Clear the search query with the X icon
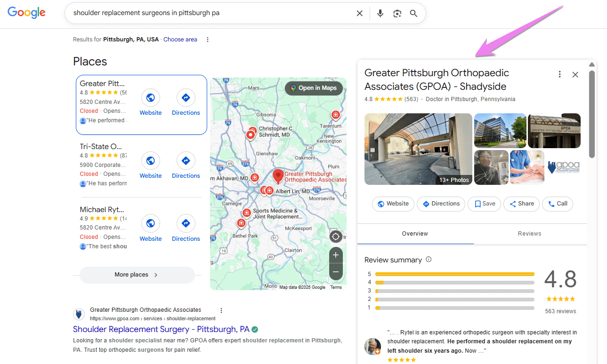Screen dimensions: 607x364 click(359, 13)
